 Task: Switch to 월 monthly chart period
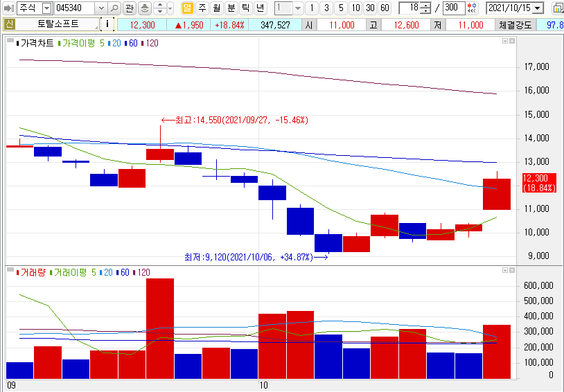coord(217,8)
